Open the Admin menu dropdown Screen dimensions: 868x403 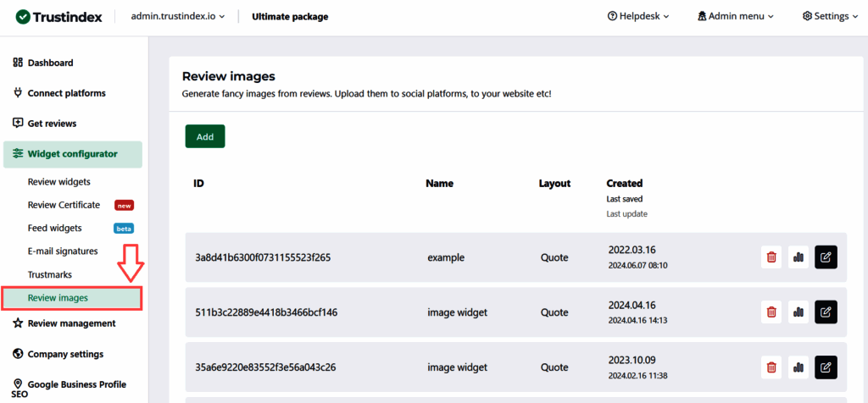(736, 16)
